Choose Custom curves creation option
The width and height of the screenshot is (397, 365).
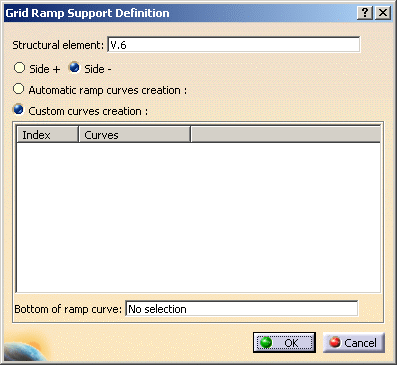coord(18,109)
